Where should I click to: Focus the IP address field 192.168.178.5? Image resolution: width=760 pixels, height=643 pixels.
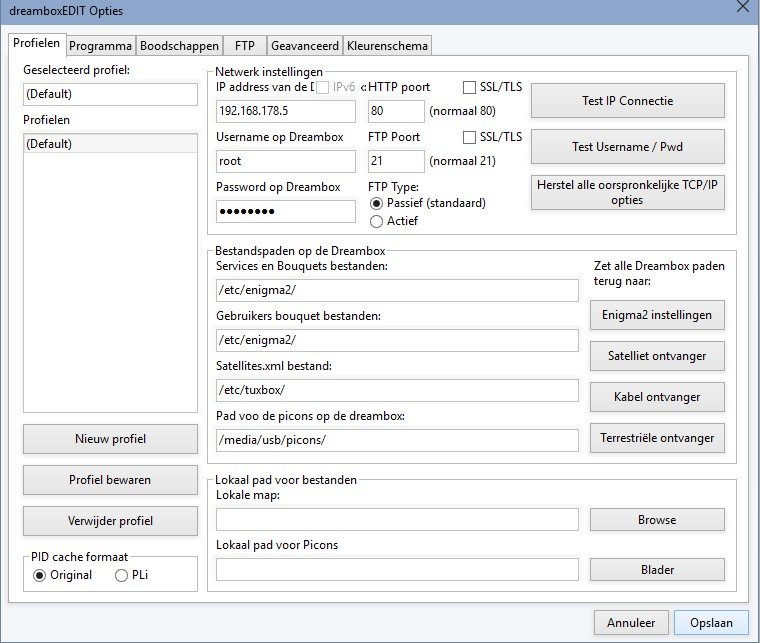coord(285,111)
